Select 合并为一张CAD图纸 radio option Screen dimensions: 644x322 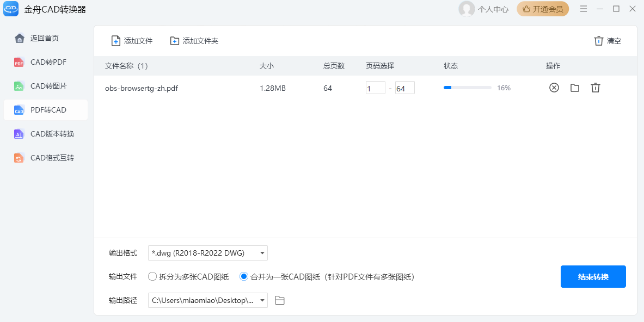coord(244,276)
